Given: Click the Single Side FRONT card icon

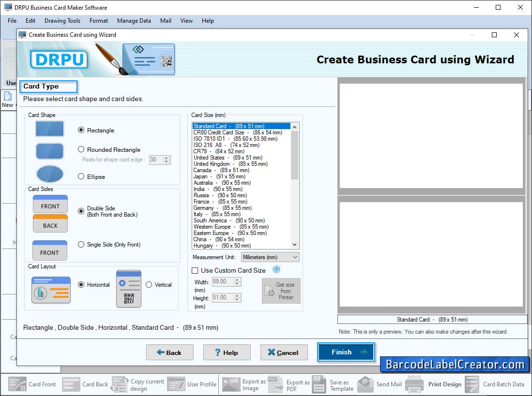Looking at the screenshot, I should 49,250.
